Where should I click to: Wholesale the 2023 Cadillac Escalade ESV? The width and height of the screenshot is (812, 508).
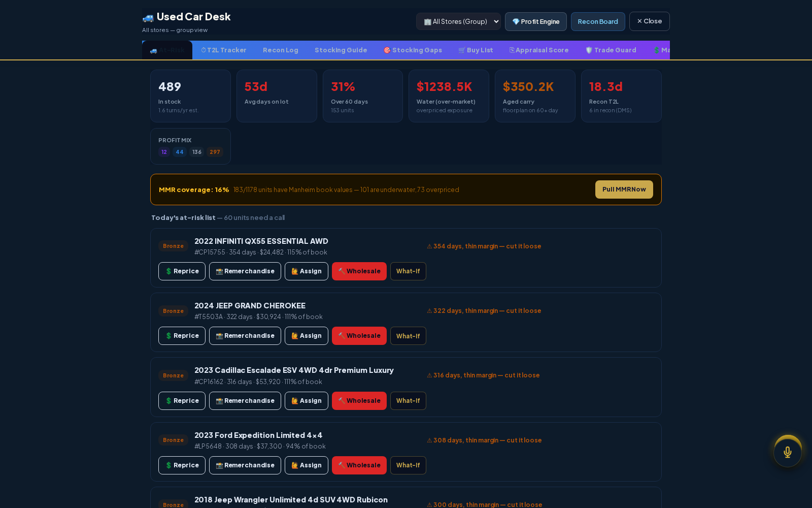coord(359,401)
